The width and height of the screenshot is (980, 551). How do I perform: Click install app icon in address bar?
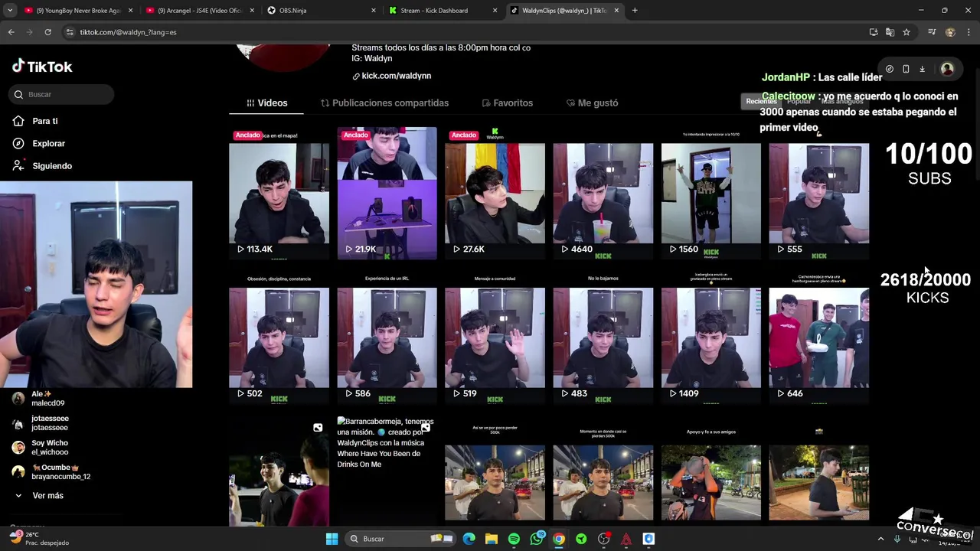[x=874, y=32]
